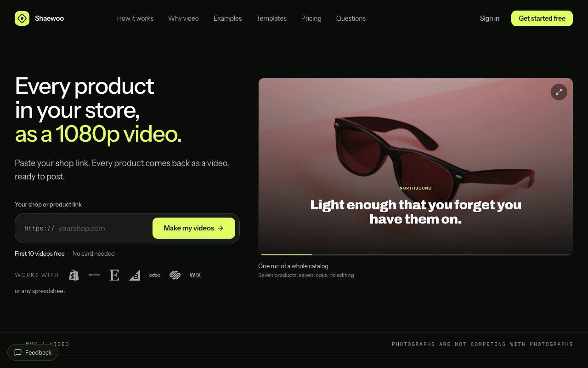Image resolution: width=588 pixels, height=368 pixels.
Task: Click the BigCommerce triangle logo
Action: pos(135,275)
